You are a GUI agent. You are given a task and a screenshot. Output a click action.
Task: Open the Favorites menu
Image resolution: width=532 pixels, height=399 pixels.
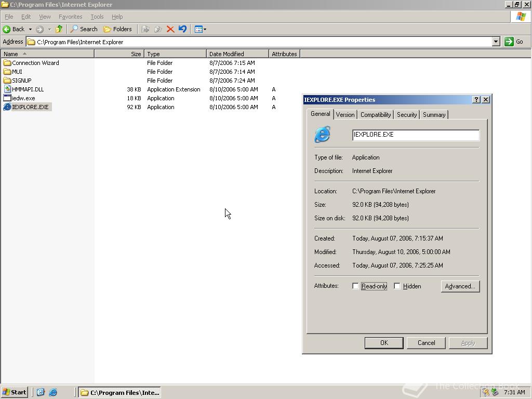(70, 17)
